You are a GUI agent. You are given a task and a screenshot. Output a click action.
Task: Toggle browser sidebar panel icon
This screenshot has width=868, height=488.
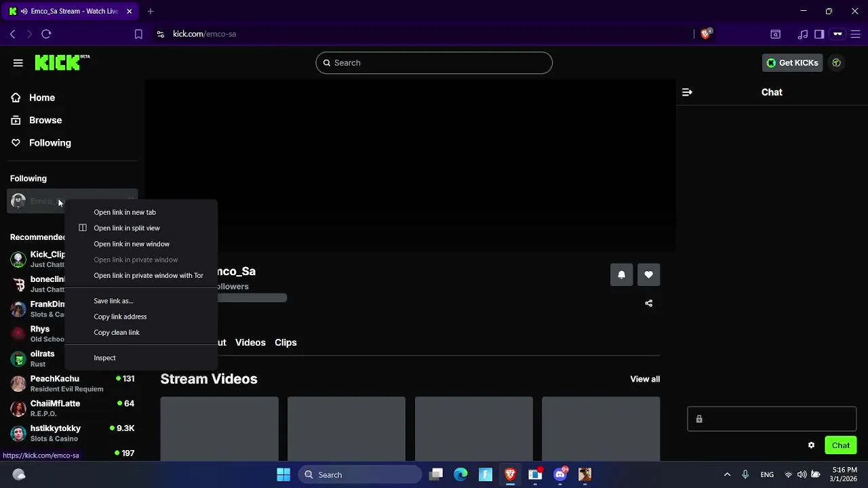pos(819,34)
